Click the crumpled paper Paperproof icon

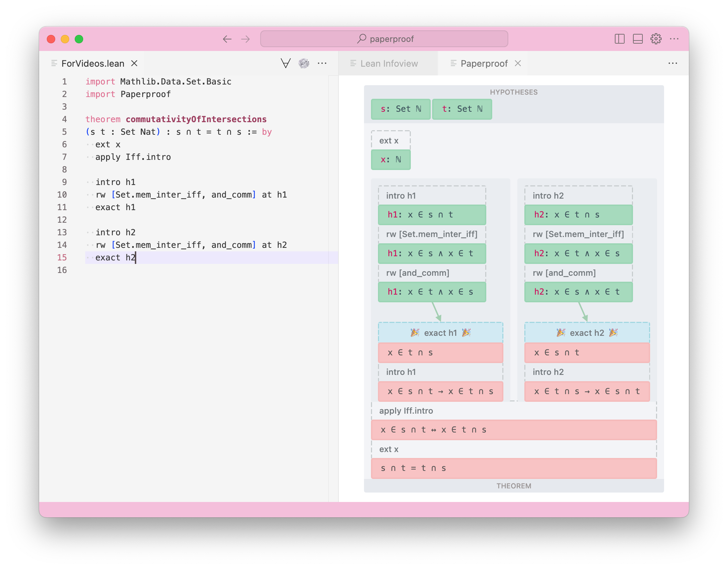304,63
